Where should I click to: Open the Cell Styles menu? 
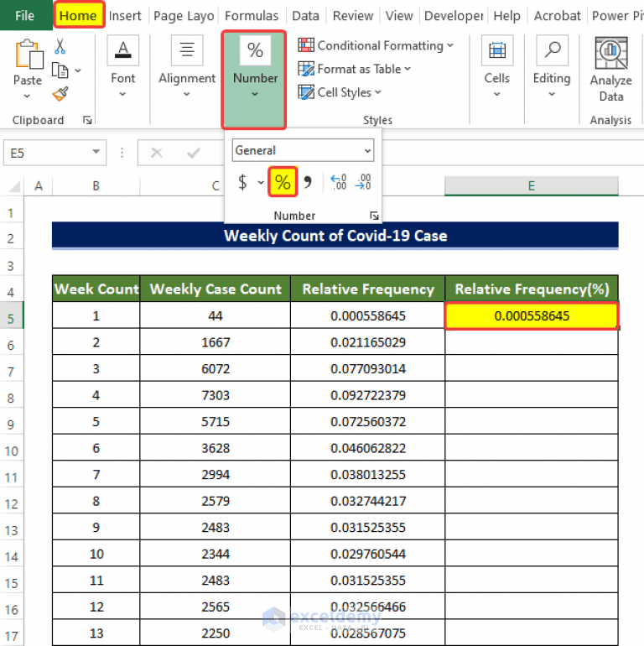click(x=340, y=92)
